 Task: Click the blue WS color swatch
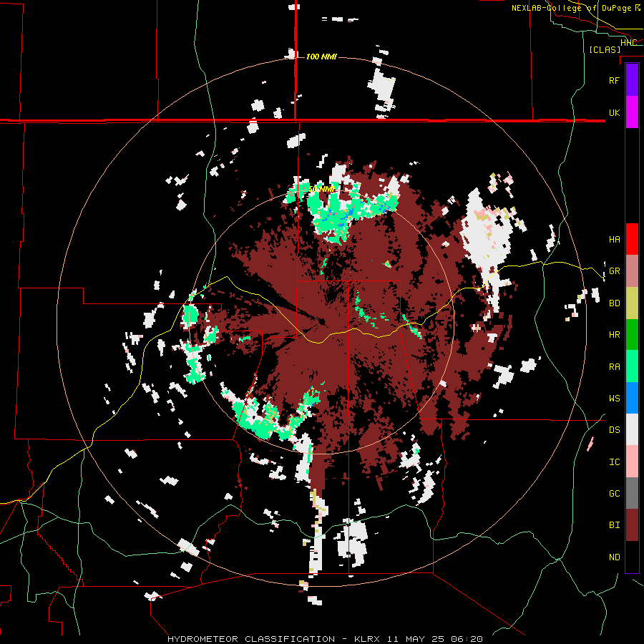pyautogui.click(x=632, y=398)
